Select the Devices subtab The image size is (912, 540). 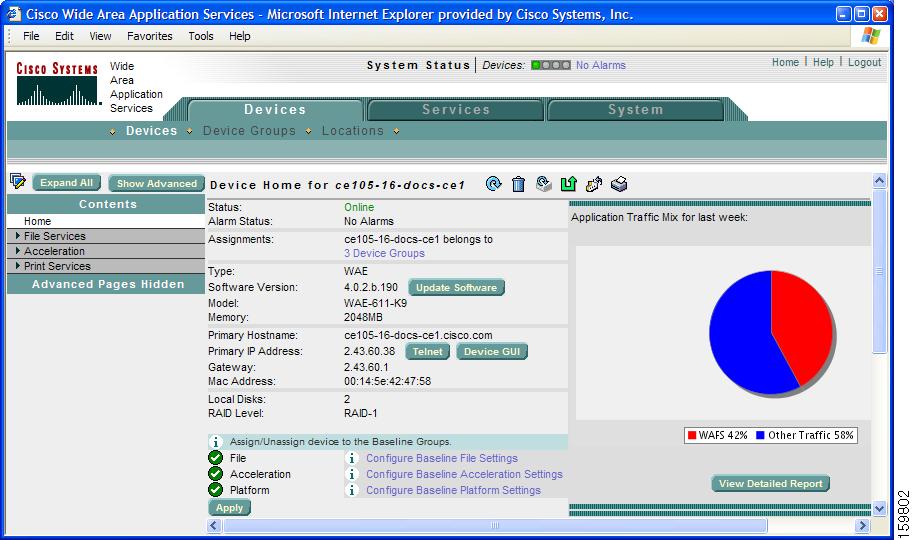151,131
